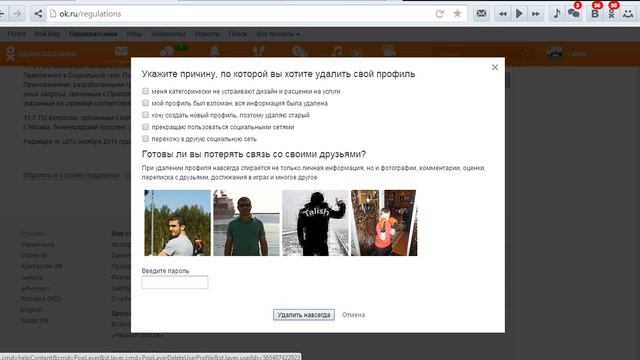Start playback with the play button

519,14
